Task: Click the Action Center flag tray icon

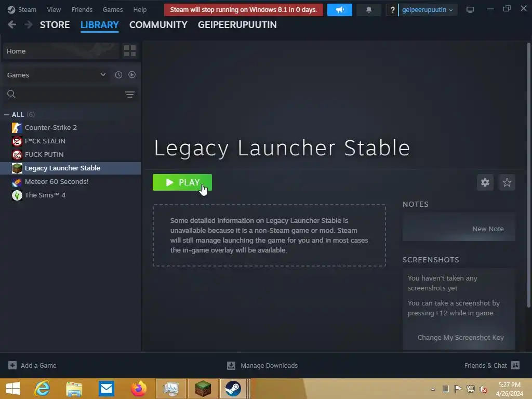Action: (458, 389)
